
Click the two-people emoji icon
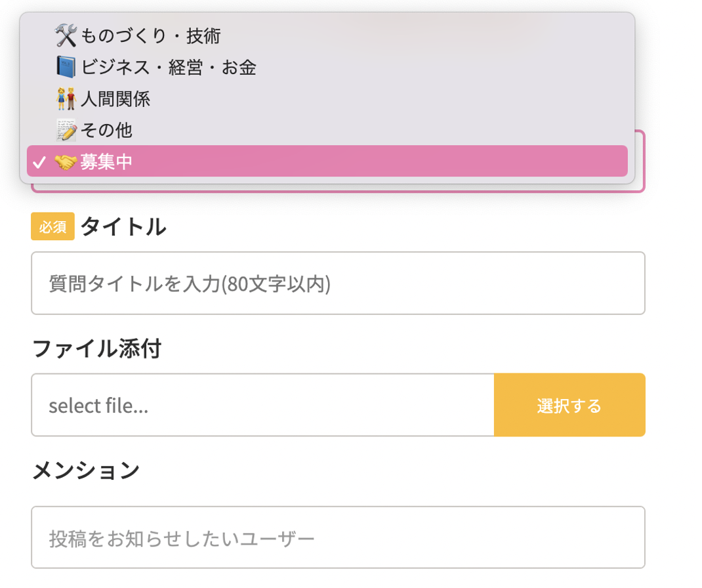66,98
